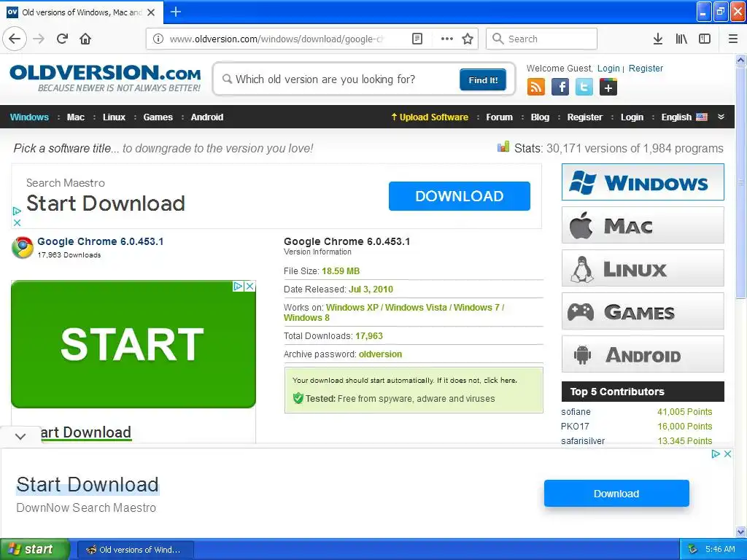Click the Google Chrome logo icon
The height and width of the screenshot is (560, 747).
tap(23, 248)
